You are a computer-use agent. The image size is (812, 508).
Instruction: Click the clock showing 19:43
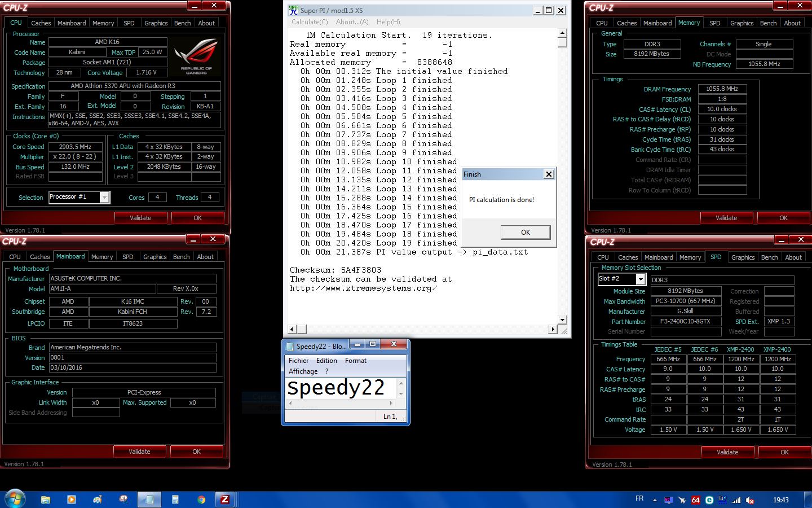pos(781,500)
